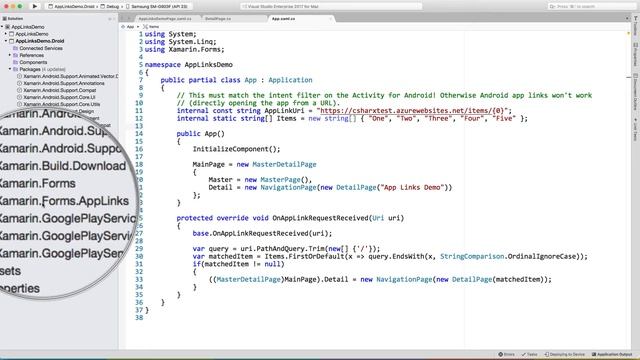Screen dimensions: 640x360
Task: Expand the AppLinksDemo project node
Action: 6,34
